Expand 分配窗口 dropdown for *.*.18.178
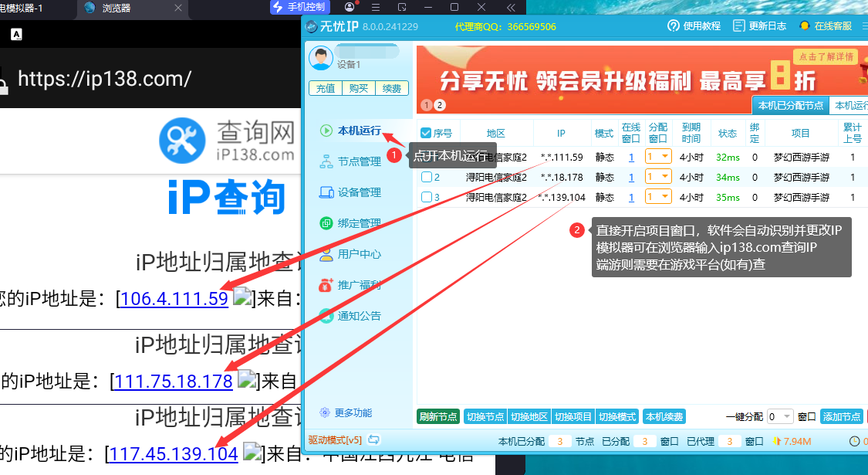The image size is (868, 475). point(658,177)
